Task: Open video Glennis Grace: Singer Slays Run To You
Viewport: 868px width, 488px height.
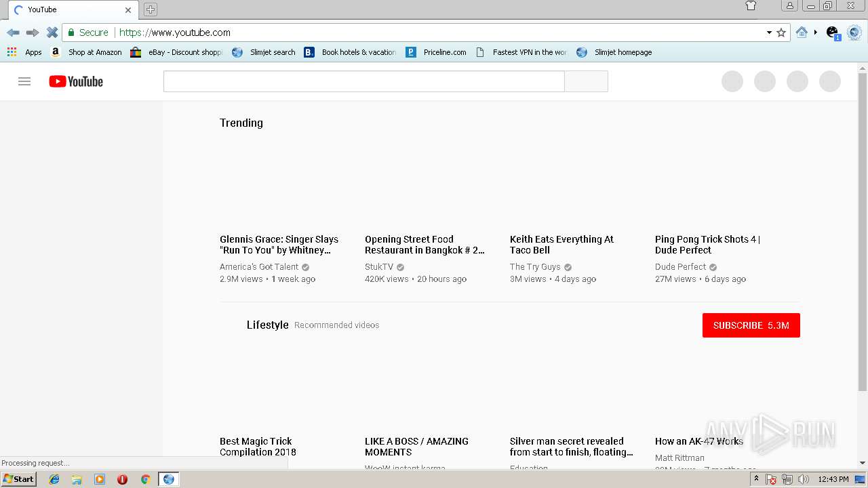Action: 279,245
